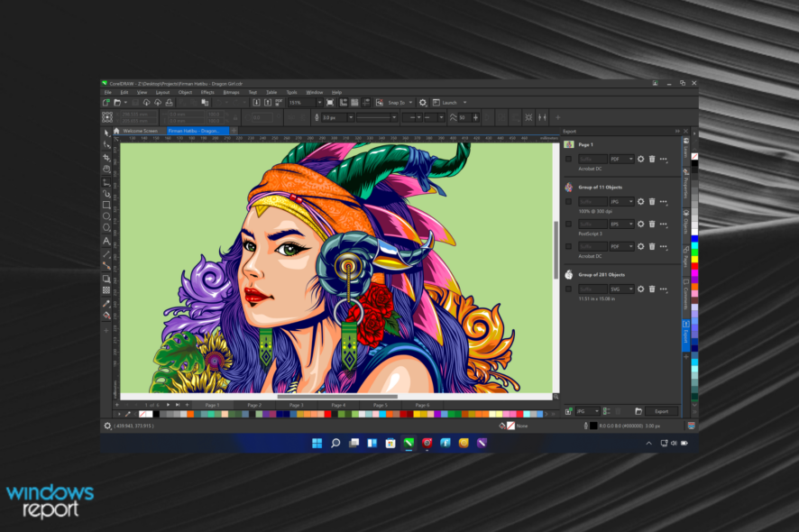The height and width of the screenshot is (532, 799).
Task: Click the Export icon in the toolbar
Action: pos(268,103)
